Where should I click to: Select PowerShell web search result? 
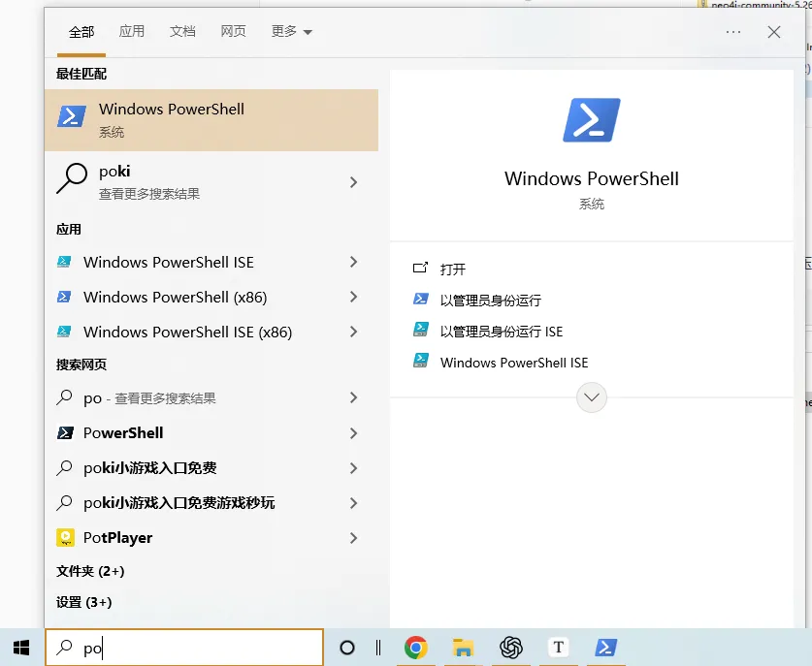pos(211,433)
